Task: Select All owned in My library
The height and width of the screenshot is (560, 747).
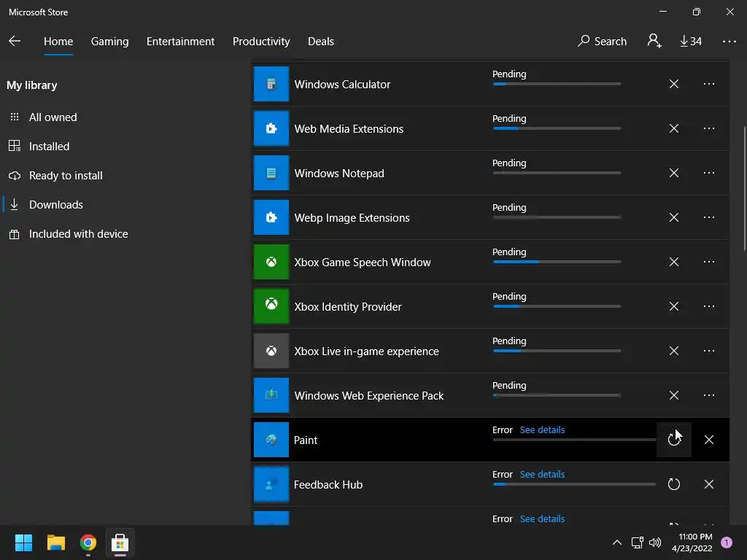Action: (x=43, y=117)
